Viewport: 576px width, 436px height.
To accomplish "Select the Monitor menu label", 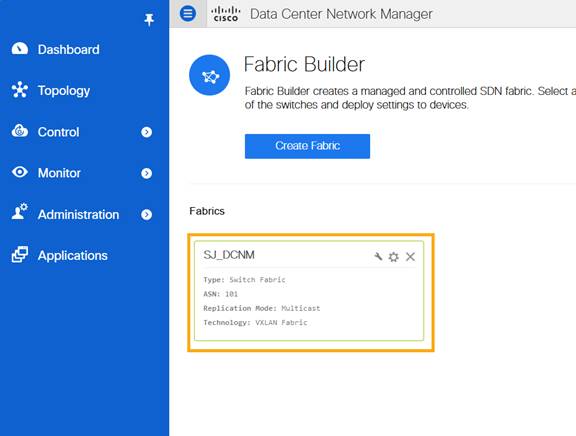I will 59,173.
